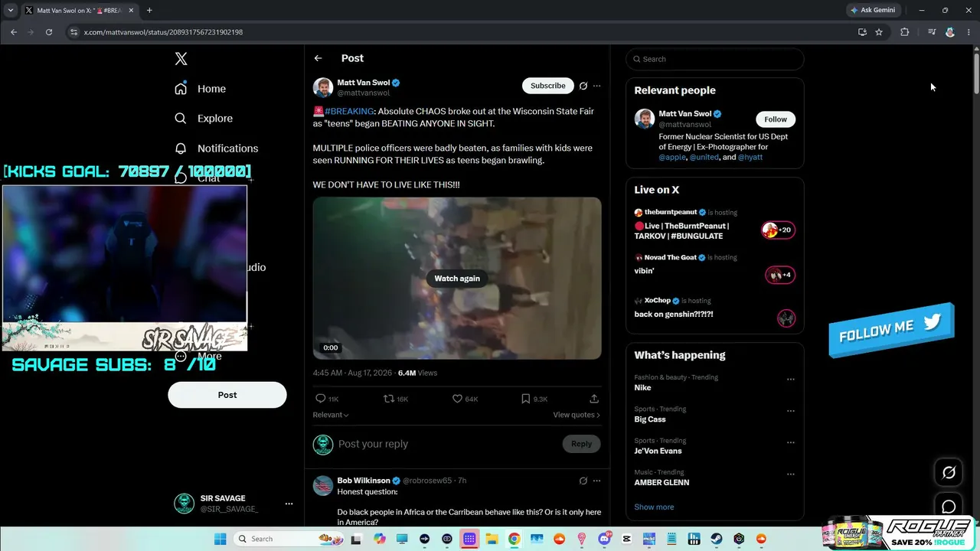Open the floating Grok button
The width and height of the screenshot is (980, 551).
click(x=949, y=473)
